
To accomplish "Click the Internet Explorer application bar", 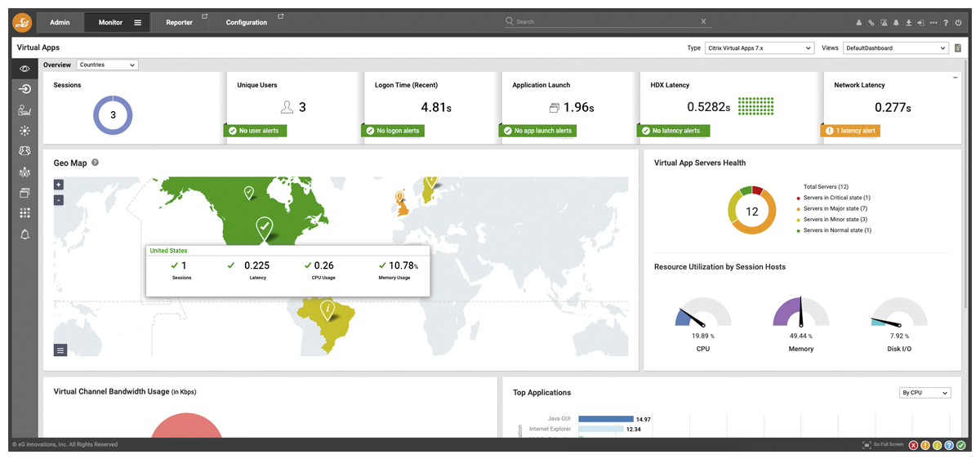I will [601, 429].
